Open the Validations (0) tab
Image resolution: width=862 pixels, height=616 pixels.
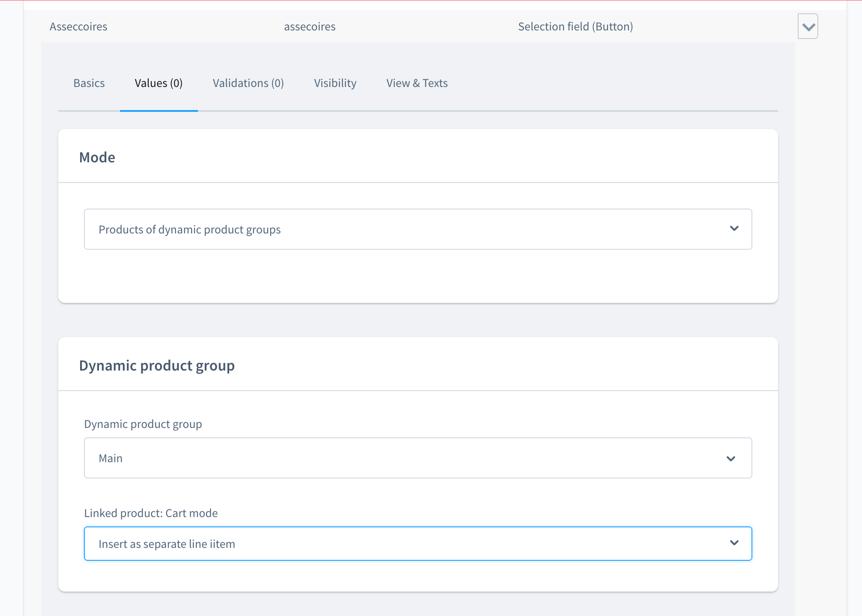[248, 83]
